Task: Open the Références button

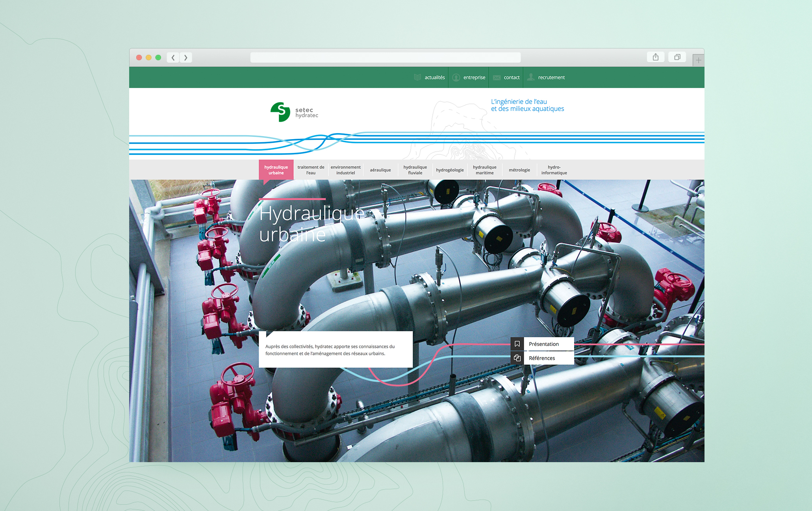Action: [x=549, y=358]
